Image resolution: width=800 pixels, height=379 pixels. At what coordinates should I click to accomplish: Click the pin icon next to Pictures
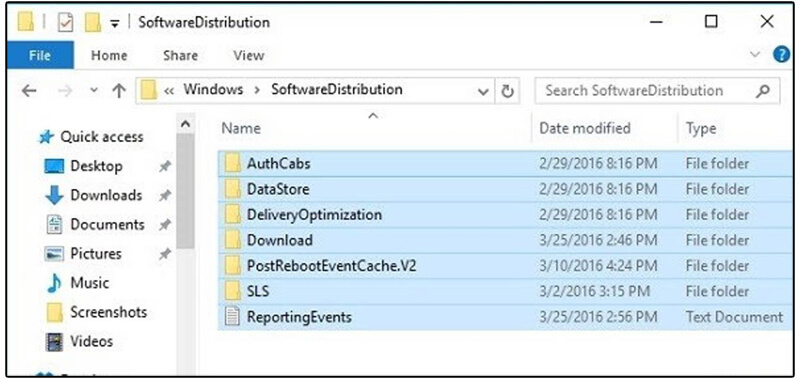164,254
